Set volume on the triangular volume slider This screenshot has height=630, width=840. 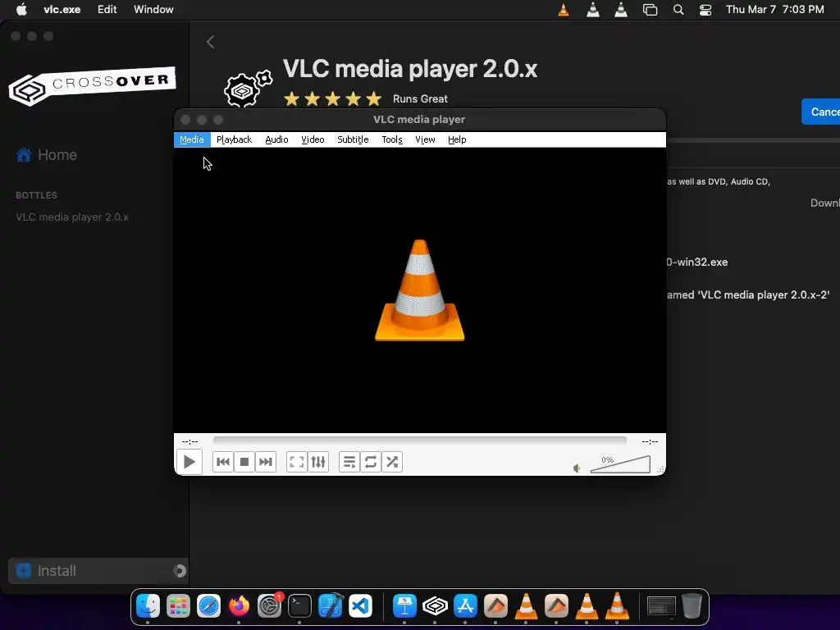click(620, 464)
